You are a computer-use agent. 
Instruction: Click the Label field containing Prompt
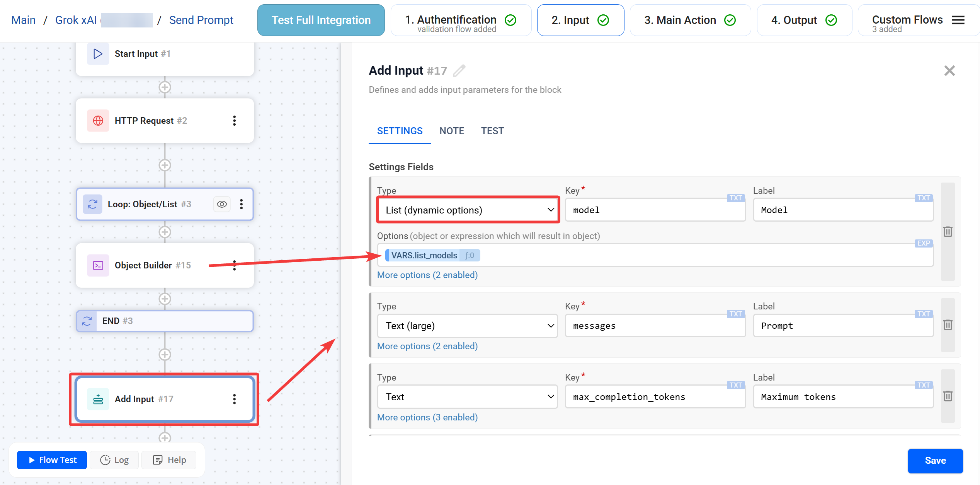pyautogui.click(x=842, y=326)
